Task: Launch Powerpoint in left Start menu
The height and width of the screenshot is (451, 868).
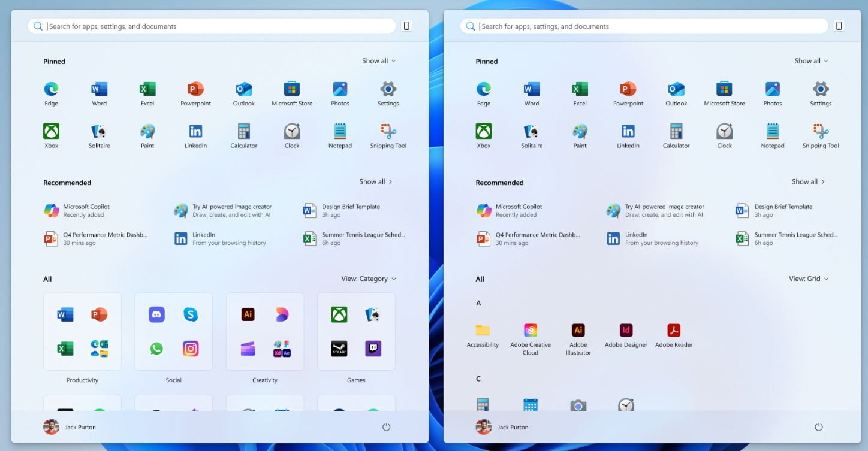Action: (195, 93)
